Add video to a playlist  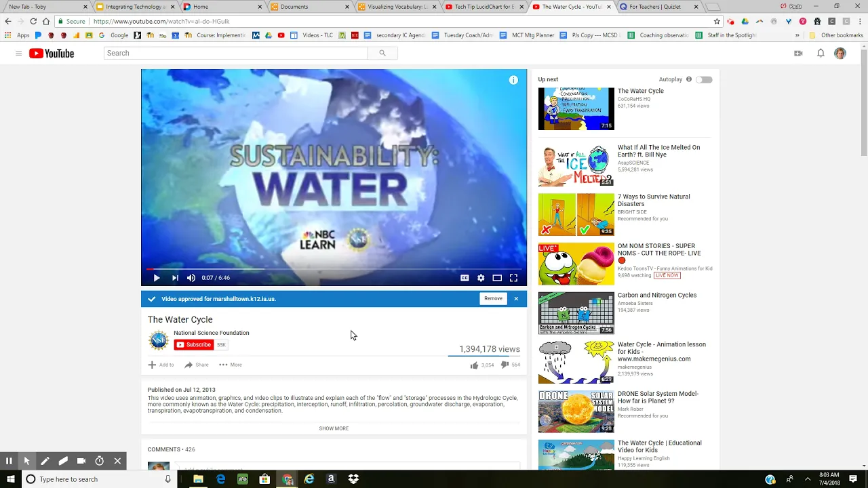coord(161,365)
